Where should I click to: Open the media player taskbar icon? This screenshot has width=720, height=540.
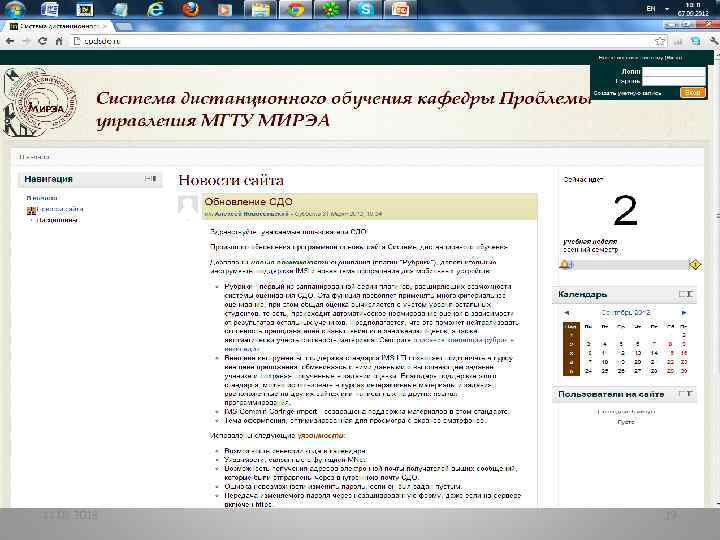[x=225, y=9]
